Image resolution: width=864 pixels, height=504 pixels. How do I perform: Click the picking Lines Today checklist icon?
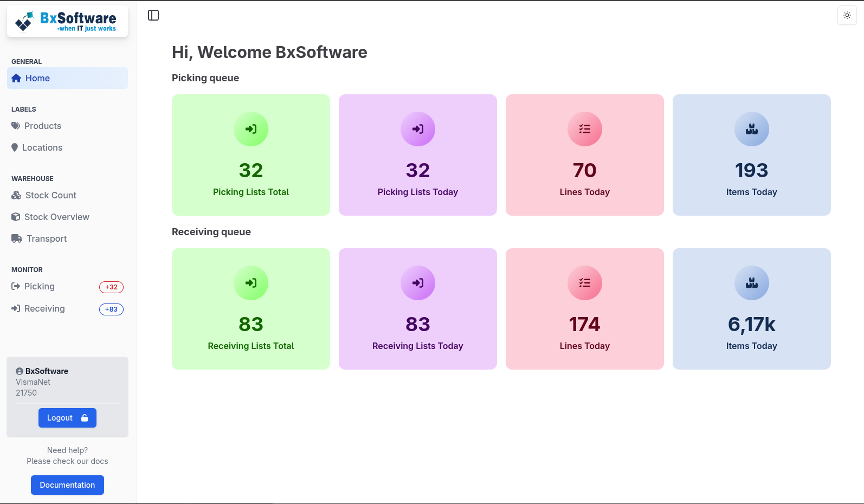coord(585,129)
